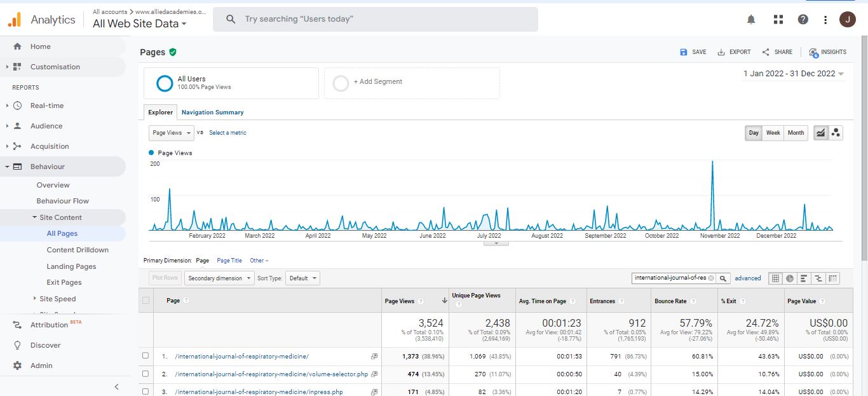Open the Google apps grid icon
868x396 pixels.
pos(778,20)
